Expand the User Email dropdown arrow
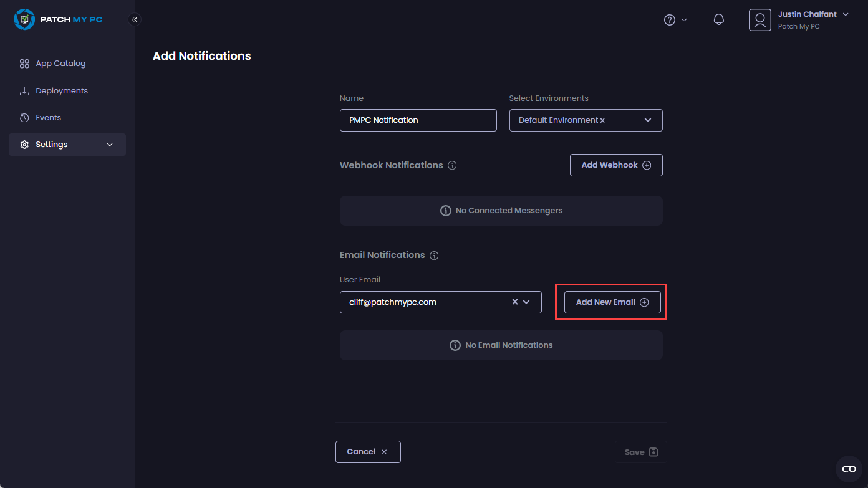The height and width of the screenshot is (488, 868). [x=526, y=302]
